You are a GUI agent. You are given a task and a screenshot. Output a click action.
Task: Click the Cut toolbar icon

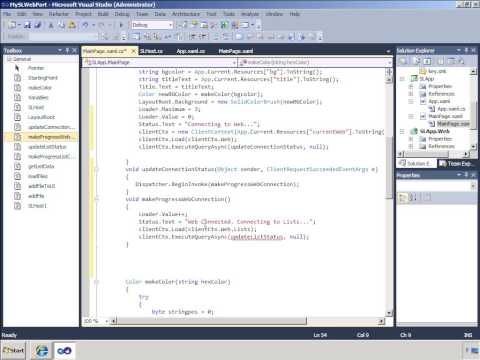coord(51,25)
